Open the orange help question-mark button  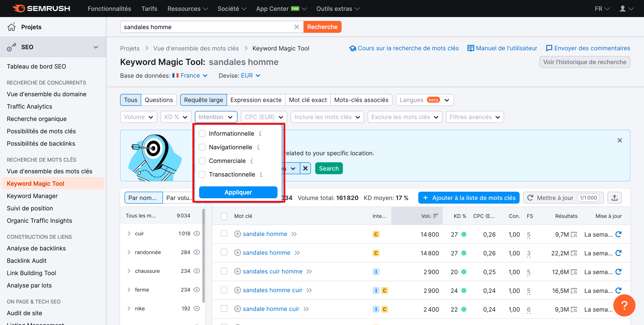tap(624, 305)
